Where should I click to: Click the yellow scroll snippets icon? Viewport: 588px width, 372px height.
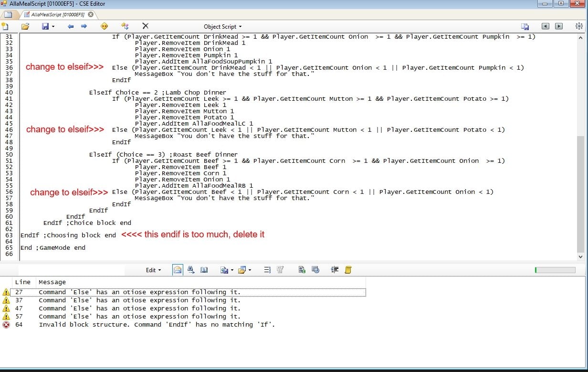[348, 270]
